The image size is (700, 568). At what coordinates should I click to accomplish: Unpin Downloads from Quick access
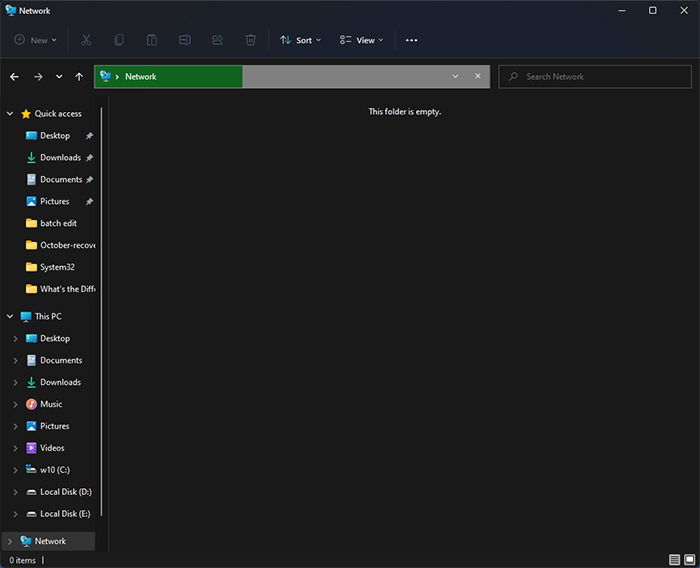pyautogui.click(x=89, y=158)
